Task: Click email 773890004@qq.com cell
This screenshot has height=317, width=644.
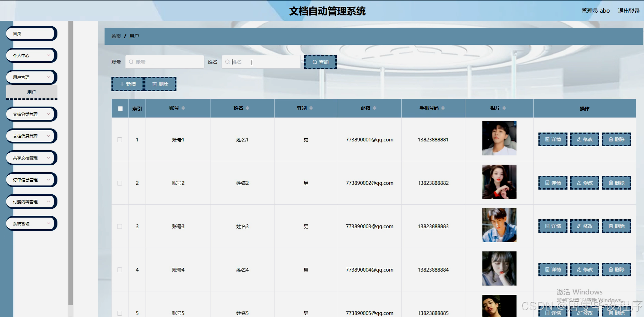Action: (369, 270)
